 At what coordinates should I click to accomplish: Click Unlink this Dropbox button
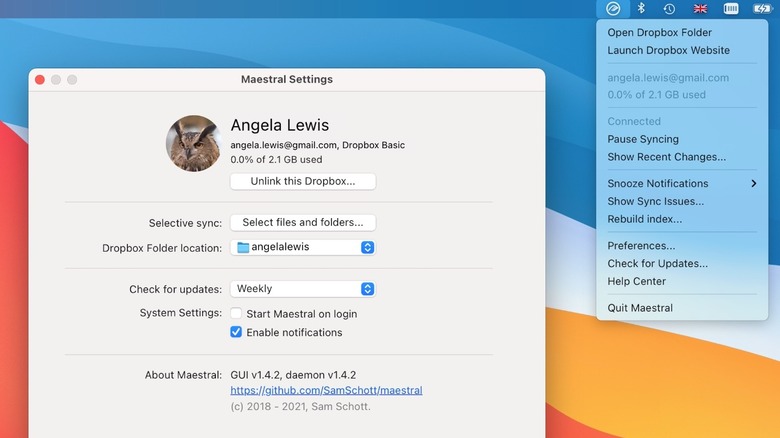(x=302, y=181)
